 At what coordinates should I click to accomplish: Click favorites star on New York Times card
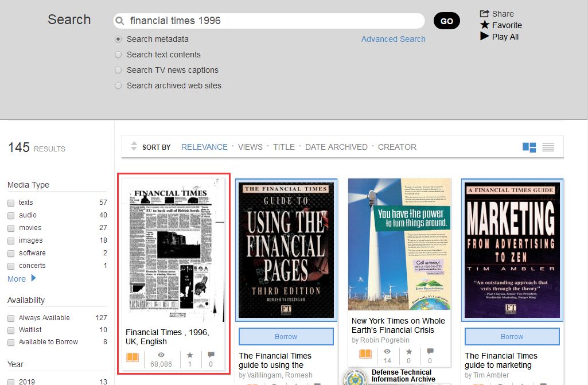point(409,352)
